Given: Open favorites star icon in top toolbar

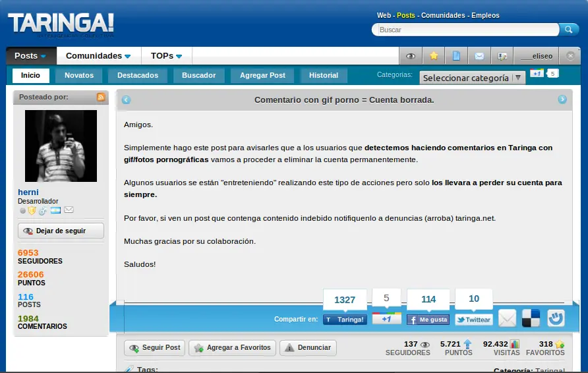Looking at the screenshot, I should tap(434, 56).
